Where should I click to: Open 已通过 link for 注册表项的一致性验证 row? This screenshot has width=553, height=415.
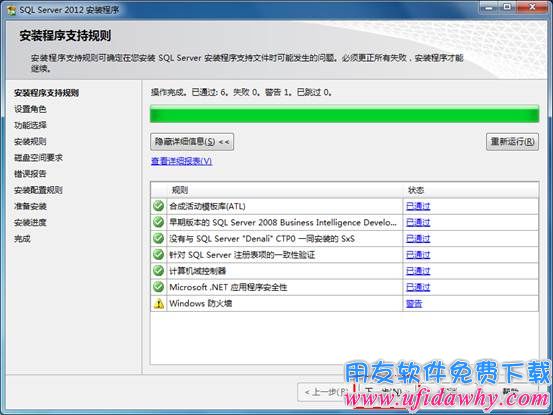pos(418,255)
